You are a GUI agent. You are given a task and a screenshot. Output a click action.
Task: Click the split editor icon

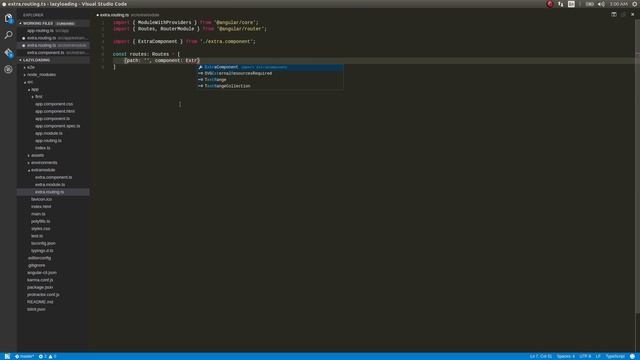[x=614, y=14]
